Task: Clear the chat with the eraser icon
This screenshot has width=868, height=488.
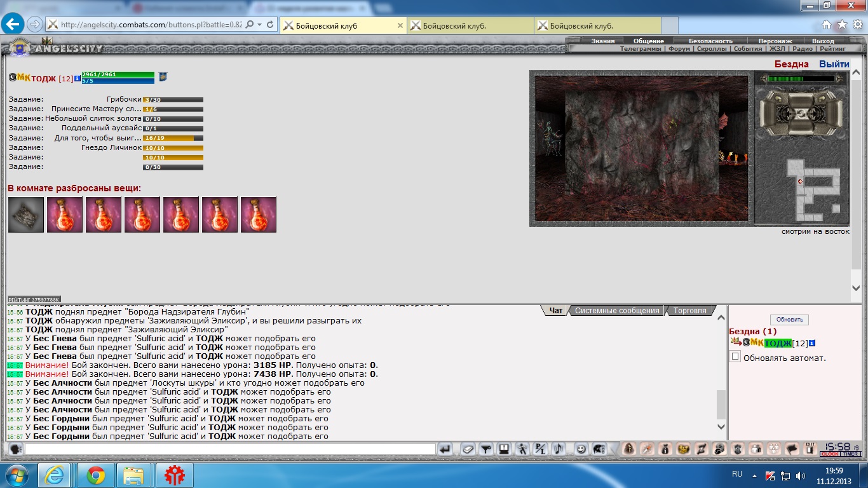Action: coord(468,449)
